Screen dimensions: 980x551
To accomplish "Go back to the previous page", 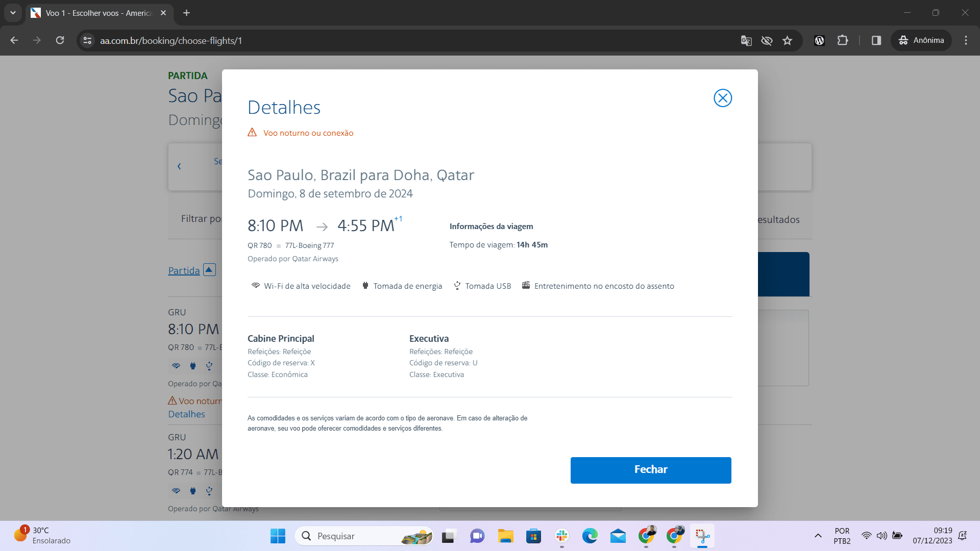I will (14, 41).
